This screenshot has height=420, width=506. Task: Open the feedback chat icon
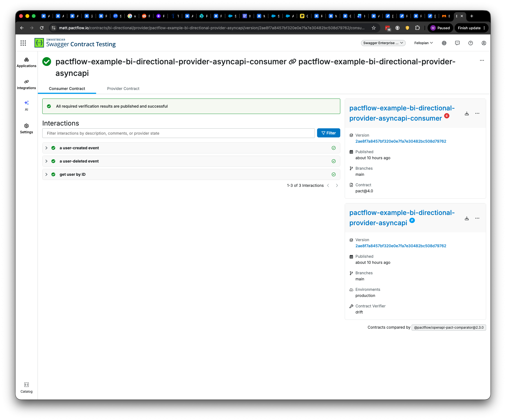click(457, 43)
